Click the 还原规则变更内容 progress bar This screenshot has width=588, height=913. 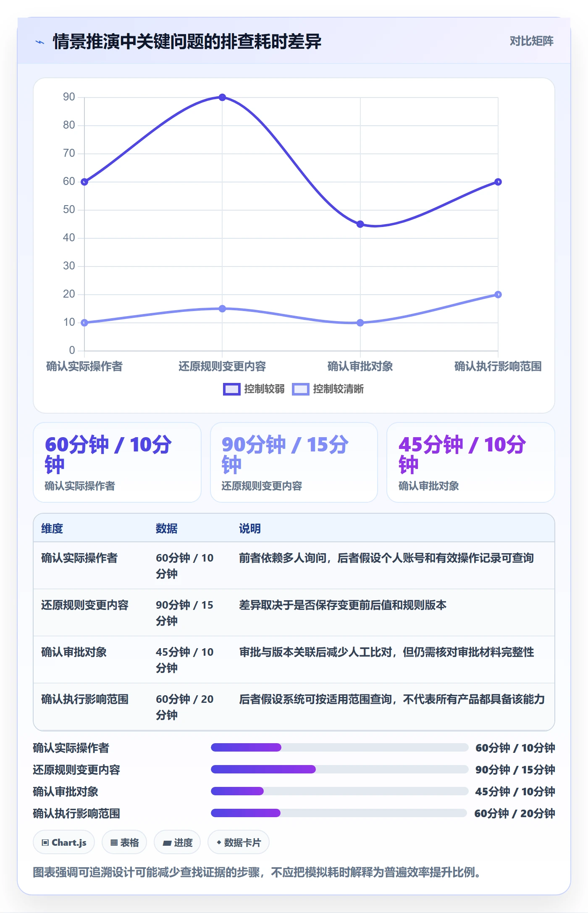pyautogui.click(x=339, y=769)
